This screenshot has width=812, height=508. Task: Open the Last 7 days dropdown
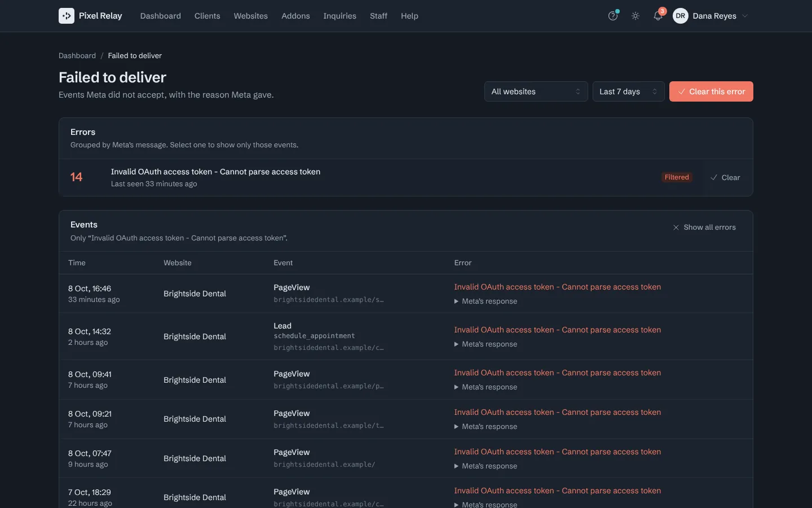[x=628, y=91]
